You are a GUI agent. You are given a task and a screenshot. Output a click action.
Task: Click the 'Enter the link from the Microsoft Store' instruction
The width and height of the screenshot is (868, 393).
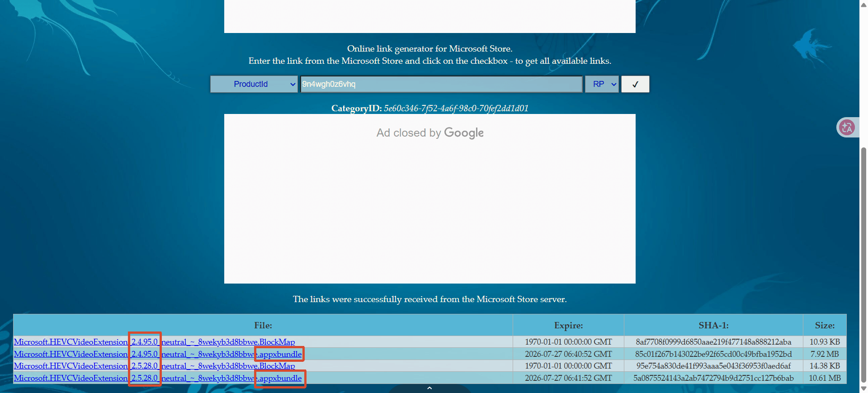point(429,61)
